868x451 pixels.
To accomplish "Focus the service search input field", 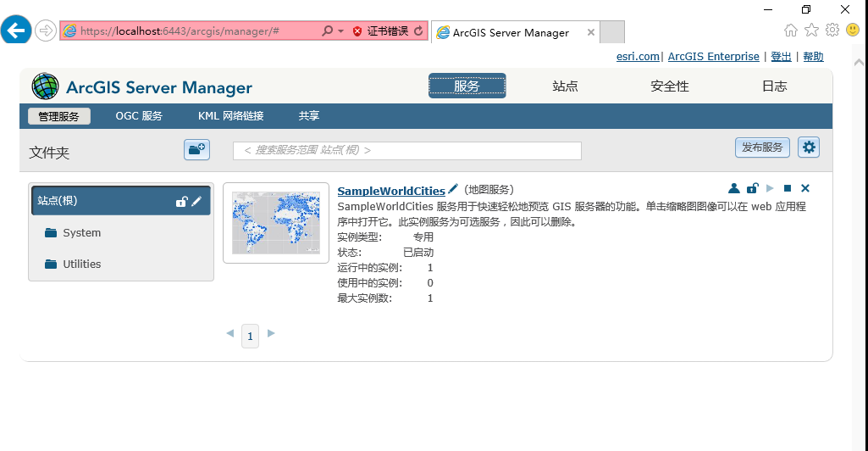I will (406, 151).
